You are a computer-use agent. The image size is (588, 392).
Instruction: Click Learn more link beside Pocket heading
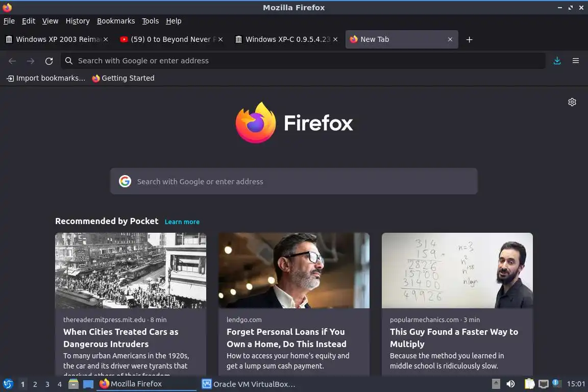tap(182, 222)
